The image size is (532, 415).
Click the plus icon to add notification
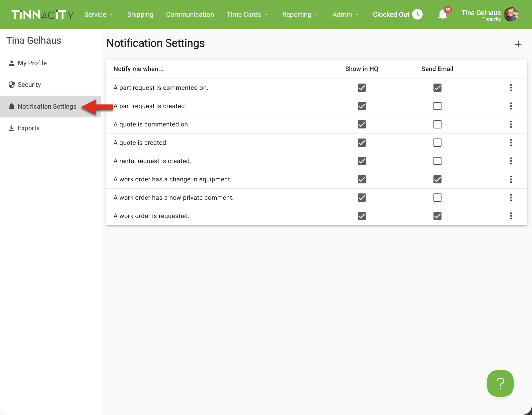tap(518, 44)
